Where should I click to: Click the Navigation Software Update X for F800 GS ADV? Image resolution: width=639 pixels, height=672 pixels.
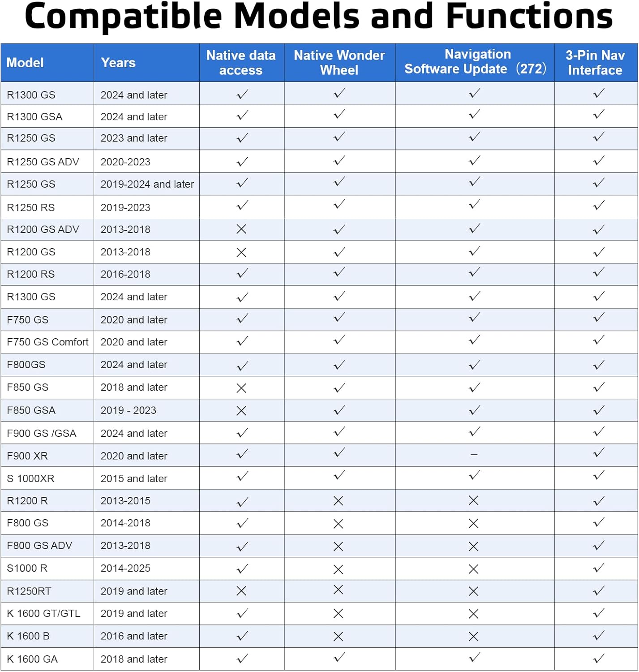coord(474,547)
